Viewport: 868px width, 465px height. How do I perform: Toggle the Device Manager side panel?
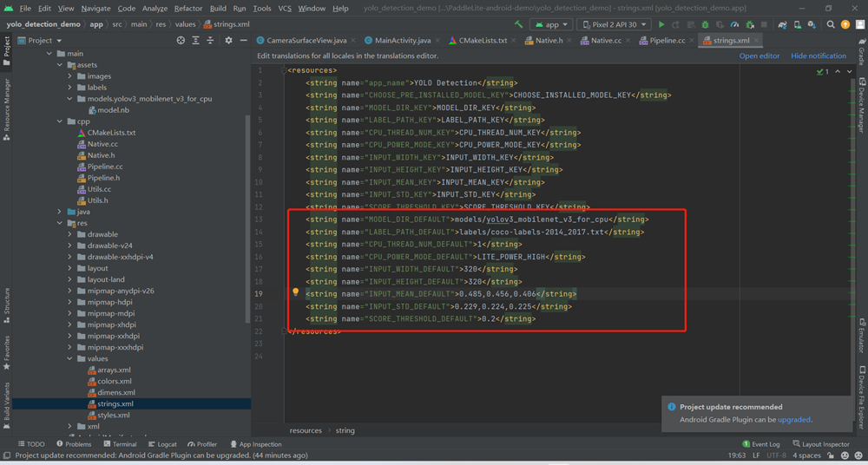click(862, 105)
